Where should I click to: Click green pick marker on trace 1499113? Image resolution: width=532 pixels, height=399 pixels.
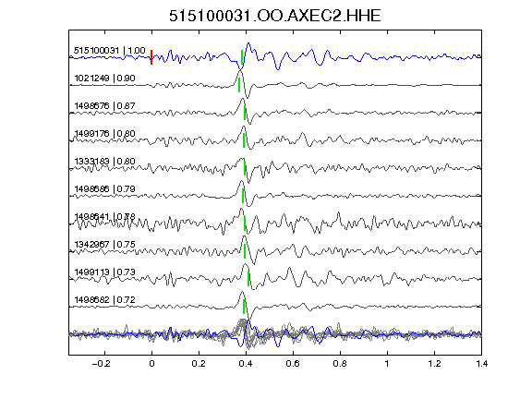coord(248,279)
